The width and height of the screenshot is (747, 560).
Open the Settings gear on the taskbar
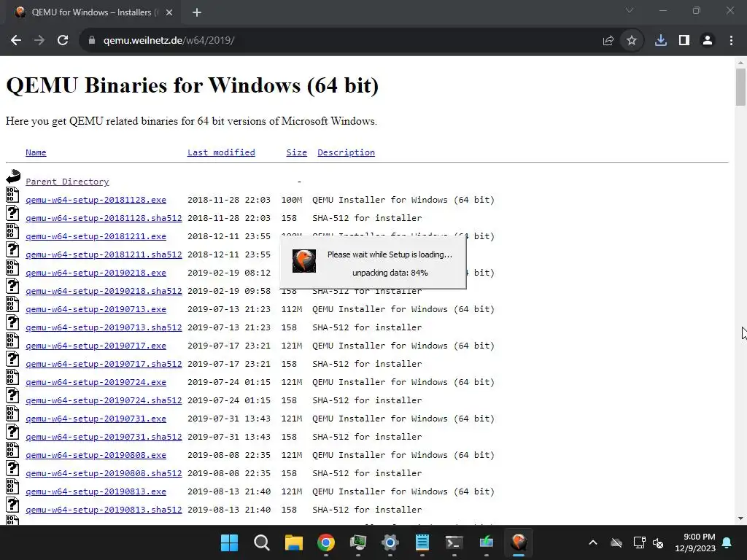[x=390, y=542]
